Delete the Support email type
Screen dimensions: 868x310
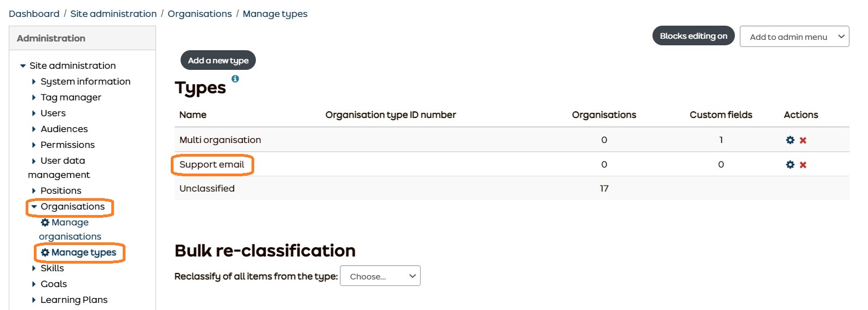pyautogui.click(x=803, y=165)
